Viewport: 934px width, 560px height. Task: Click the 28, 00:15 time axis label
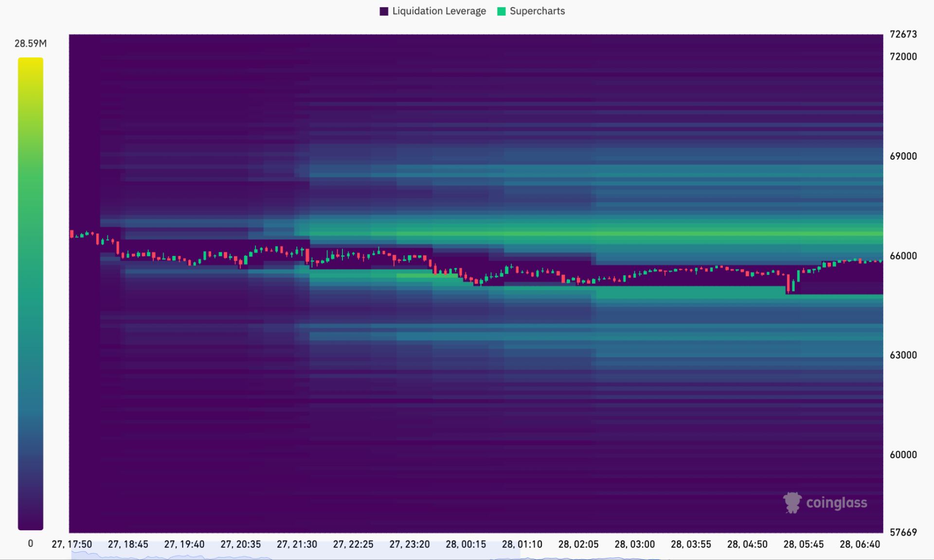[466, 544]
